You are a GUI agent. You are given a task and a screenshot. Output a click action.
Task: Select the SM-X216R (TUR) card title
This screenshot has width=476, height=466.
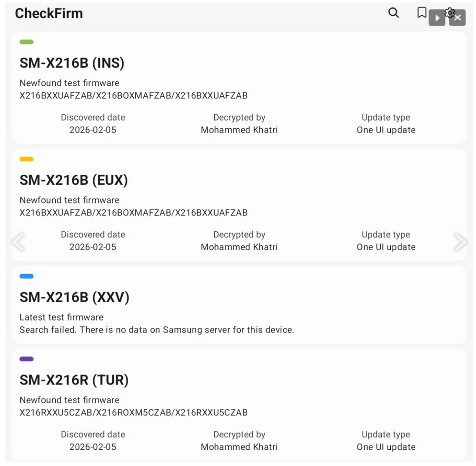click(x=74, y=380)
